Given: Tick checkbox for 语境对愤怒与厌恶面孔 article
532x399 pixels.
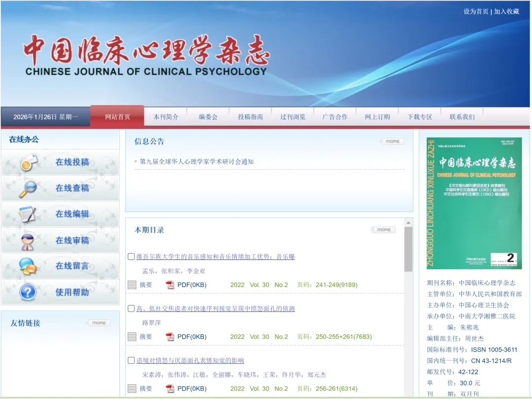Looking at the screenshot, I should click(x=131, y=361).
